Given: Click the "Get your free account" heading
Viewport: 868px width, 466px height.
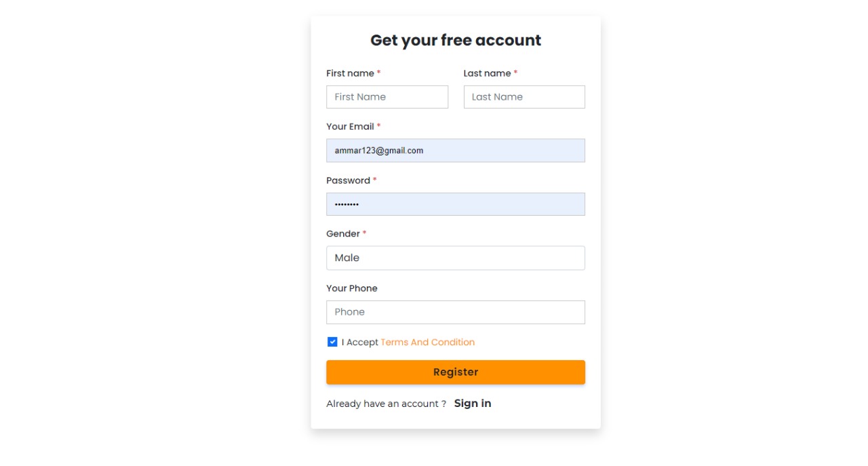Looking at the screenshot, I should coord(456,41).
